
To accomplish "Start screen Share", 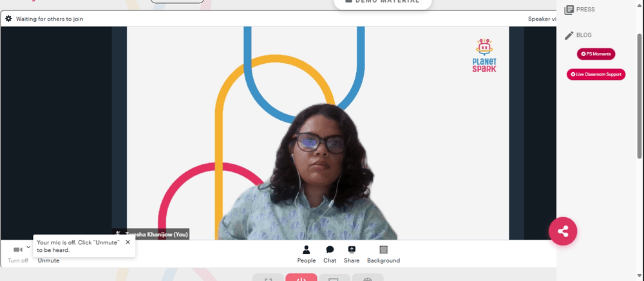I will click(352, 255).
